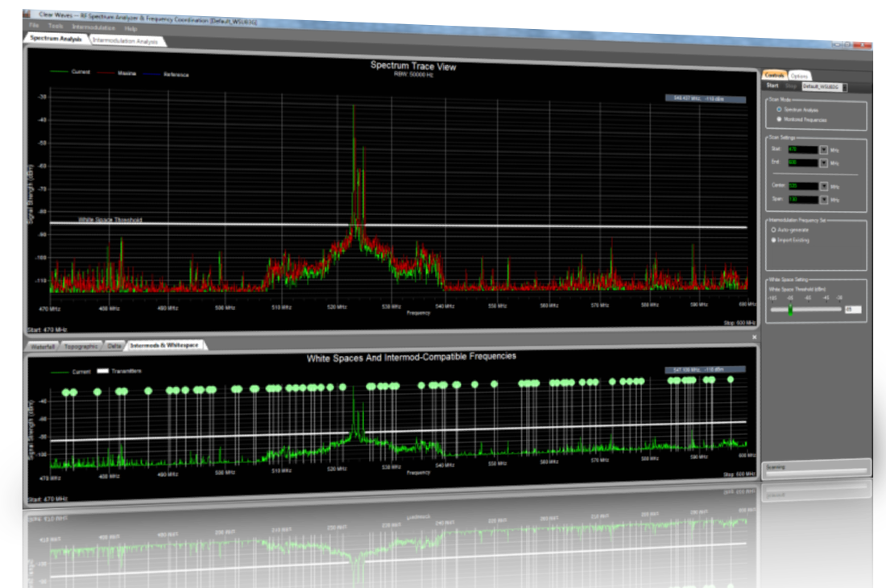Click the End frequency input field
The width and height of the screenshot is (886, 588).
click(803, 163)
